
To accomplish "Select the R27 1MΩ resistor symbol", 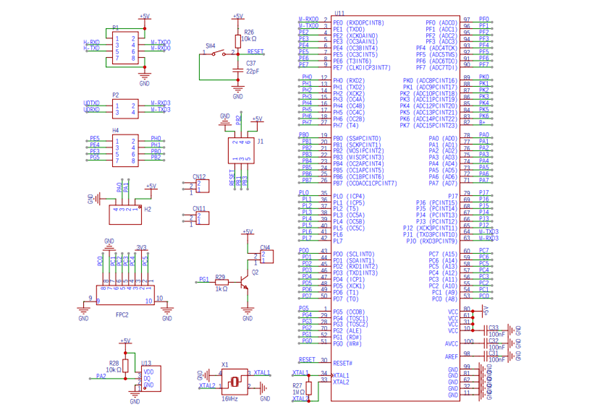I will point(309,388).
